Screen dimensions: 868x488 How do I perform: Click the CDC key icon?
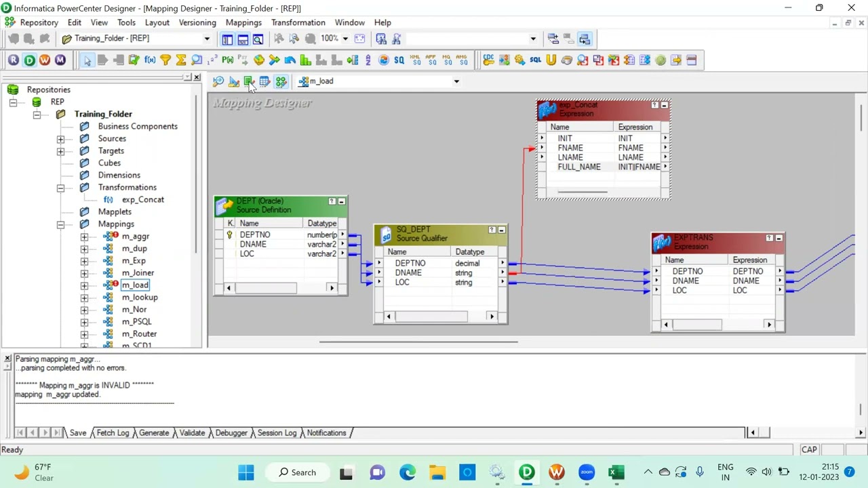pos(488,60)
